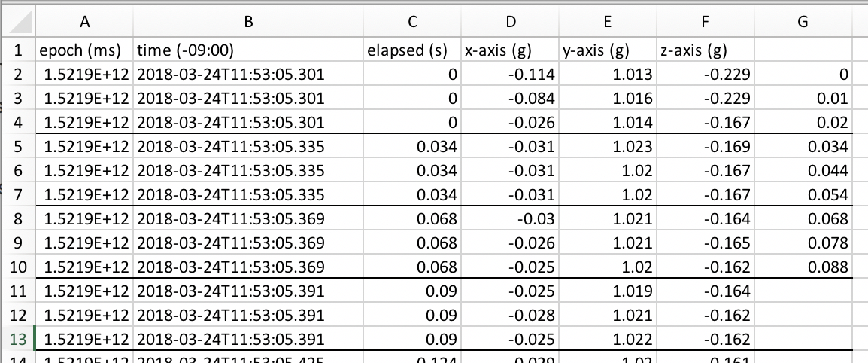Select column C header
Screen dimensions: 868x363
coord(411,23)
